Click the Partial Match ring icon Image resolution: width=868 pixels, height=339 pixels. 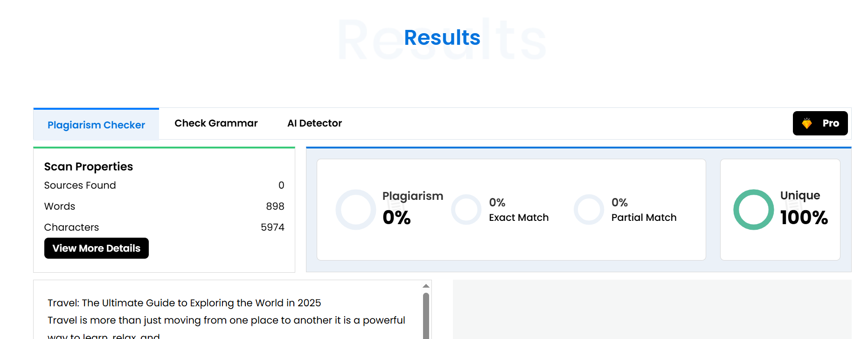point(589,210)
